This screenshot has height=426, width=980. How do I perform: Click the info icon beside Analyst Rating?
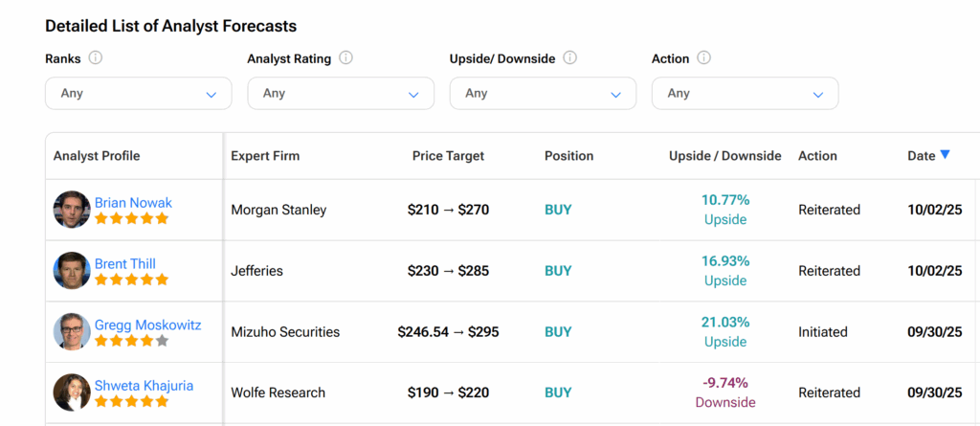tap(345, 58)
